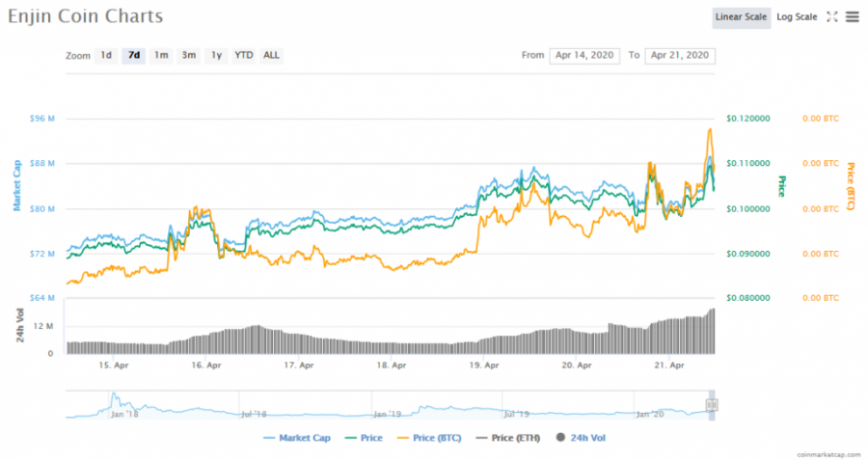Click the 19. Apr axis label
This screenshot has width=868, height=461.
(484, 366)
